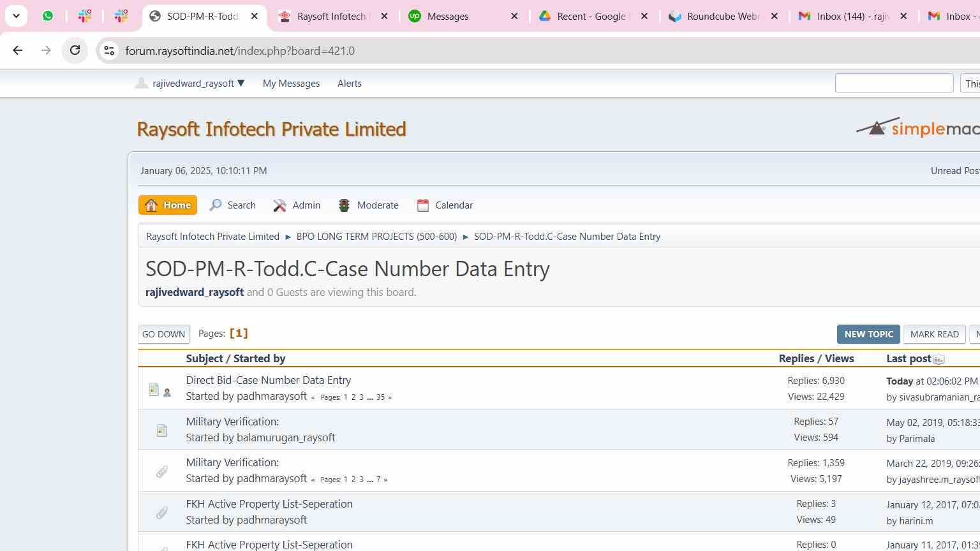Focus the address bar URL

pyautogui.click(x=240, y=51)
